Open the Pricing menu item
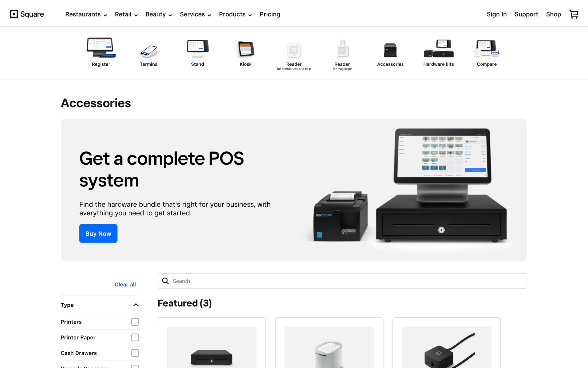The image size is (588, 368). tap(270, 14)
